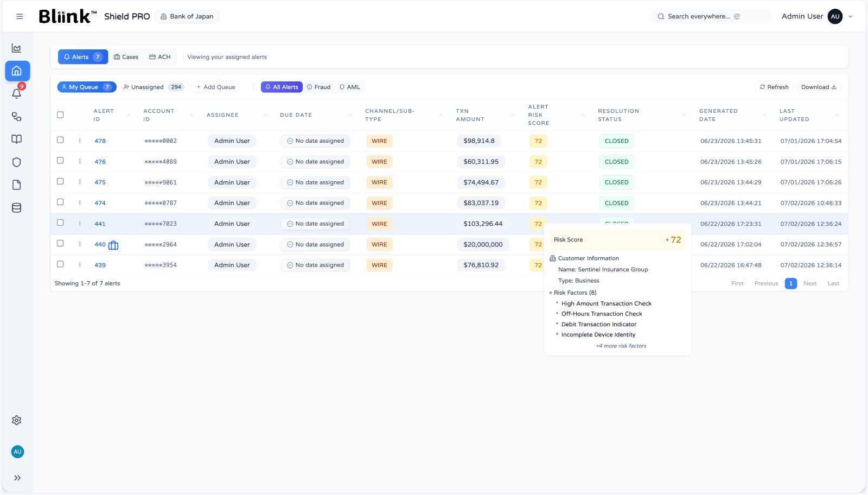Open row actions menu for alert 441

[80, 224]
